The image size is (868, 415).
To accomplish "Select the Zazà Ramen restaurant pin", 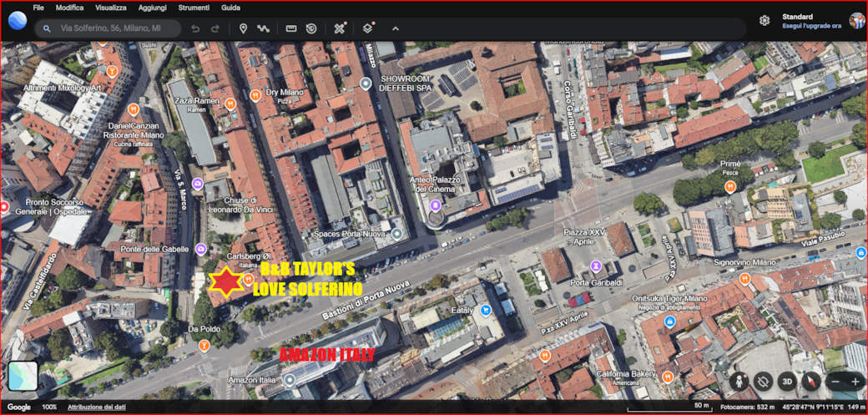I will pos(231,103).
